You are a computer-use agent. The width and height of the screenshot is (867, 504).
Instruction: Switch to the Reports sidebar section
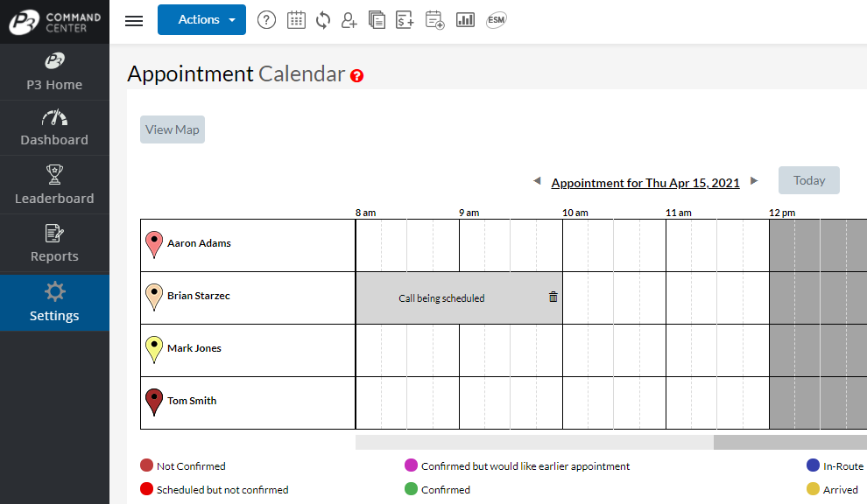(x=54, y=243)
